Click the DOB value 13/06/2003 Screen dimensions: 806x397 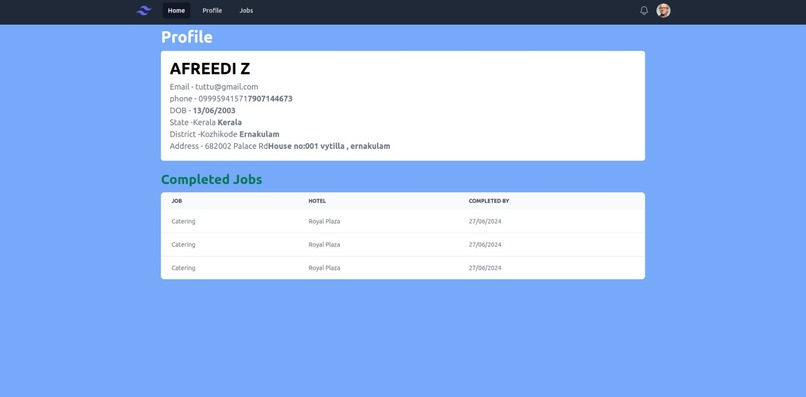(x=214, y=111)
